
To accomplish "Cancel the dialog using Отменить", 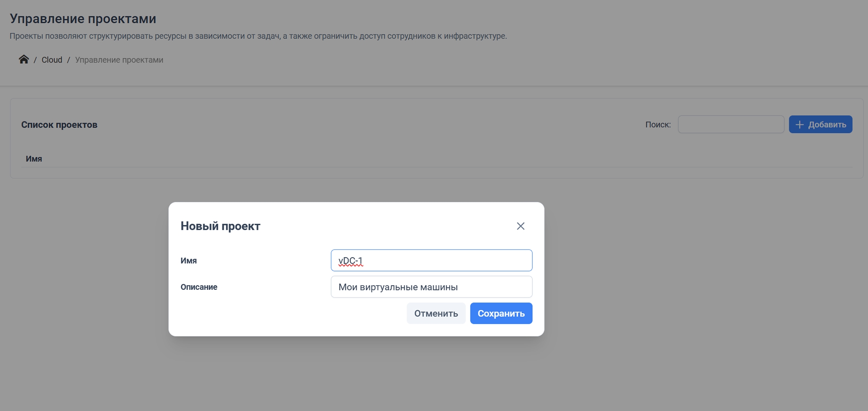I will coord(436,313).
